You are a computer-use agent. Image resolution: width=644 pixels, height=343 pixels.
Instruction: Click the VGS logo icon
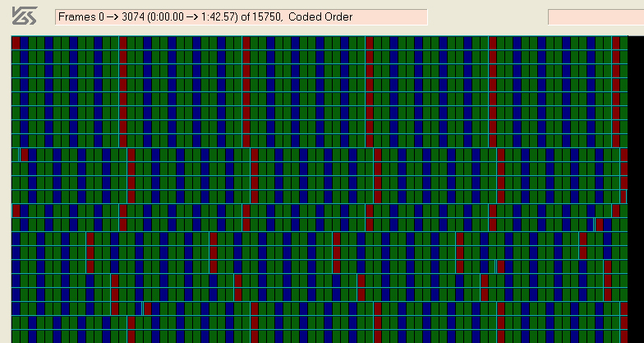point(25,16)
